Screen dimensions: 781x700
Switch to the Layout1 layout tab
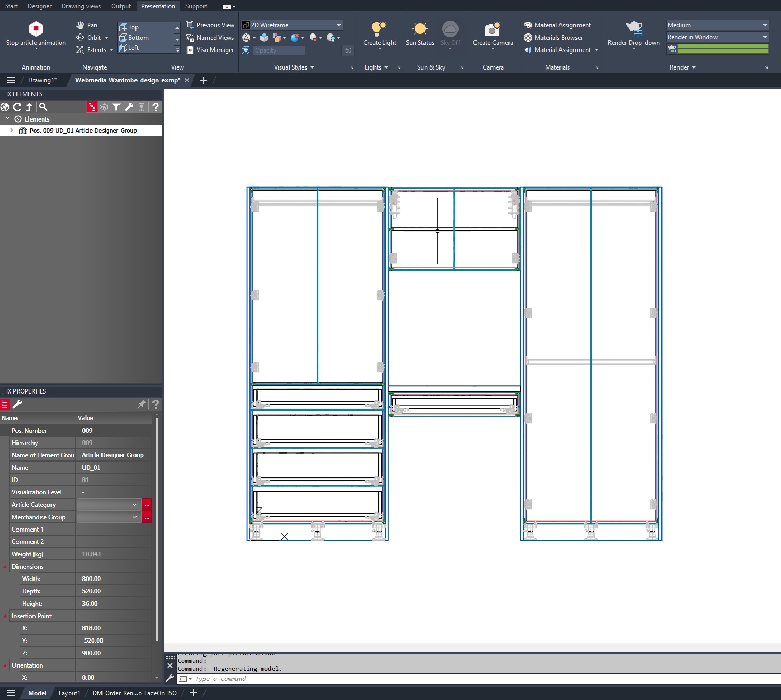point(70,693)
